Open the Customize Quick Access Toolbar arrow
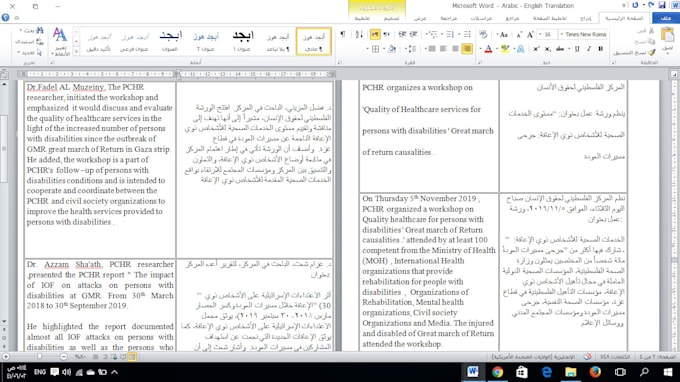The height and width of the screenshot is (382, 680). pyautogui.click(x=624, y=5)
